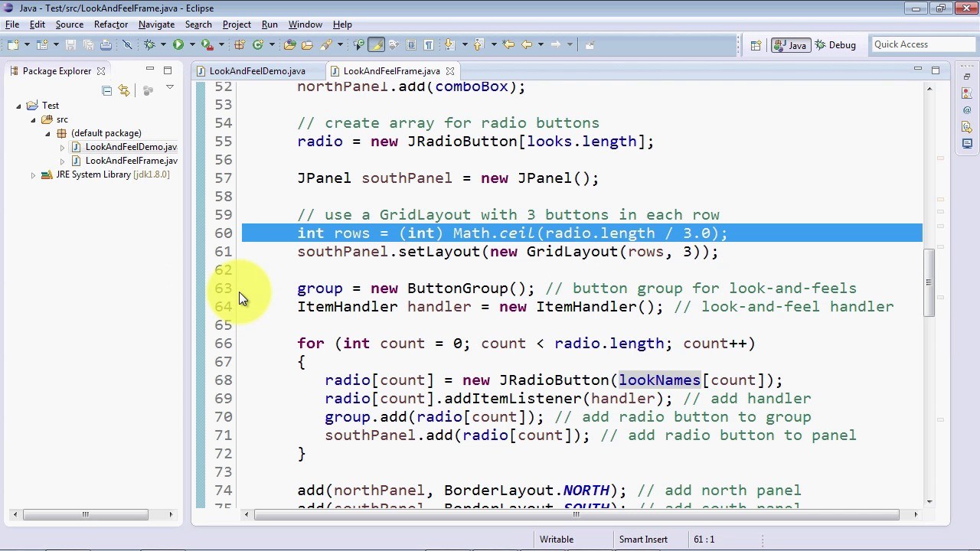Click the New Java Package icon
The height and width of the screenshot is (551, 980).
point(240,44)
